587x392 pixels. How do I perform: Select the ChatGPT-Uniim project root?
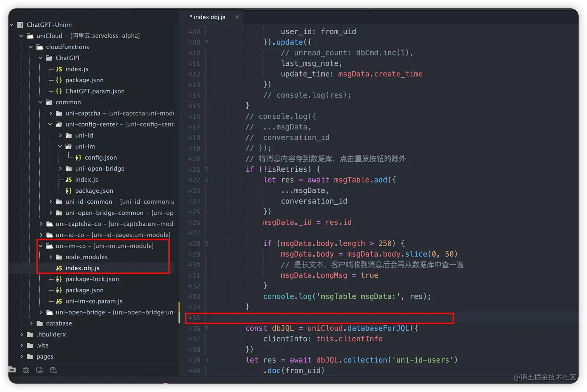(x=49, y=24)
